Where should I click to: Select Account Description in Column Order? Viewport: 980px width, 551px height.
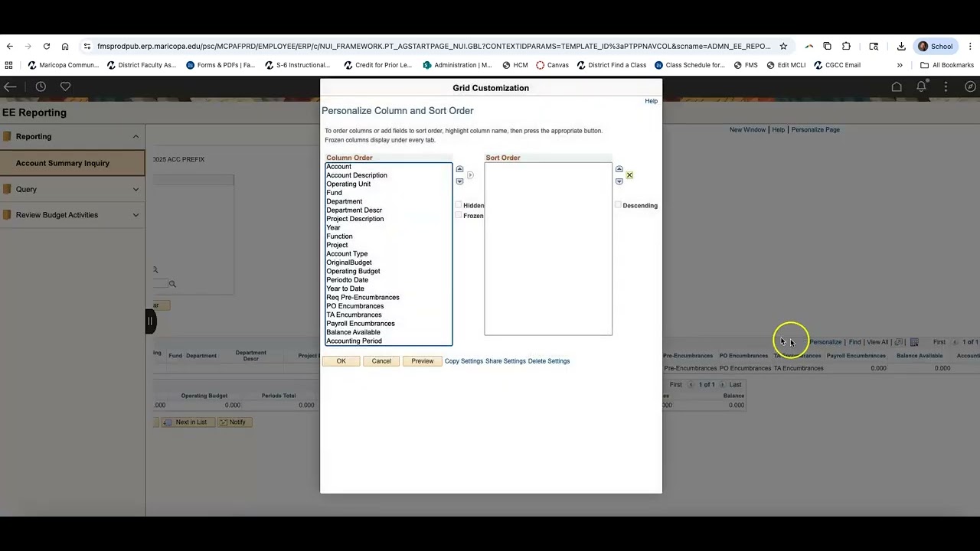(x=389, y=175)
